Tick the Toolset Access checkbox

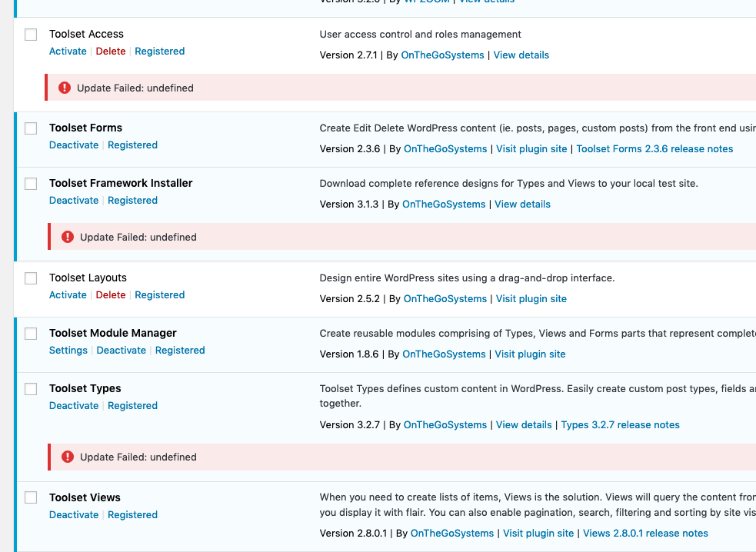(31, 35)
